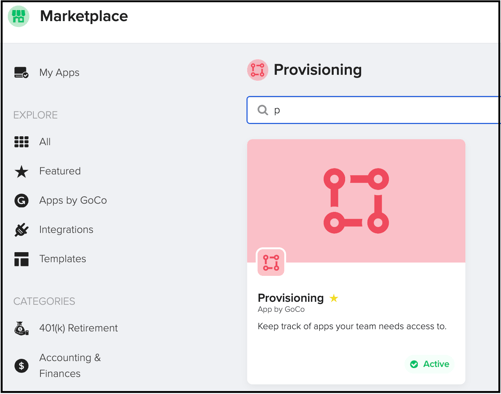This screenshot has height=394, width=501.
Task: Click the search magnifier icon
Action: (x=263, y=110)
